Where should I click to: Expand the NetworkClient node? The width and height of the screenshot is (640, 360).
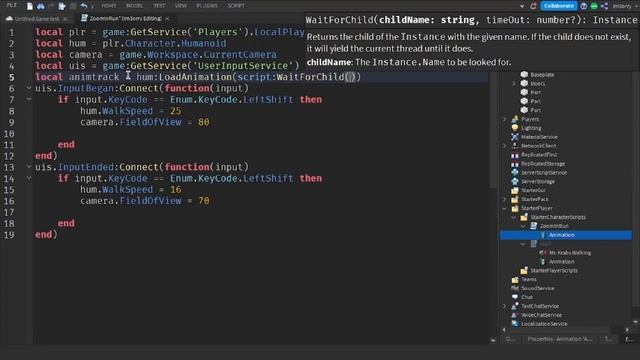coord(504,146)
